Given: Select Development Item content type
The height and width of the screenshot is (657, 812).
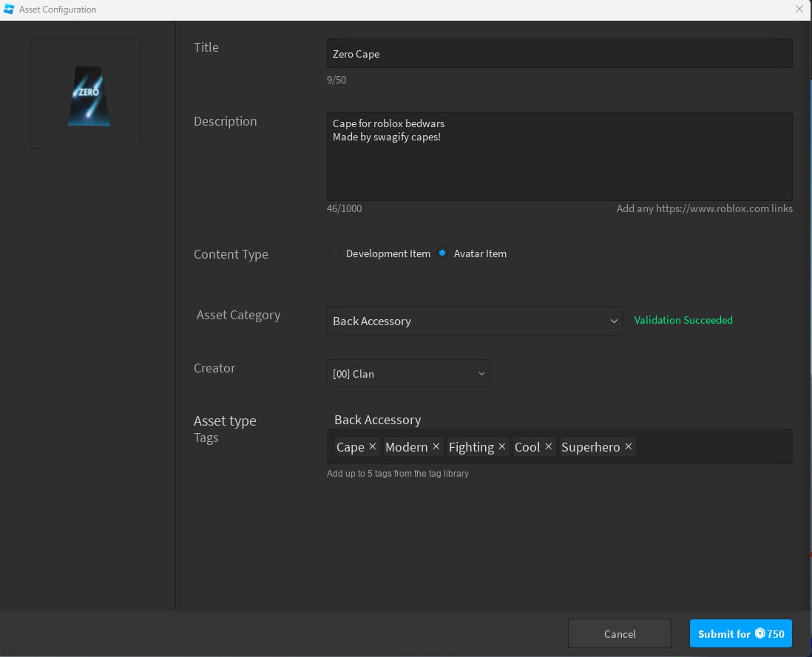Looking at the screenshot, I should 334,253.
